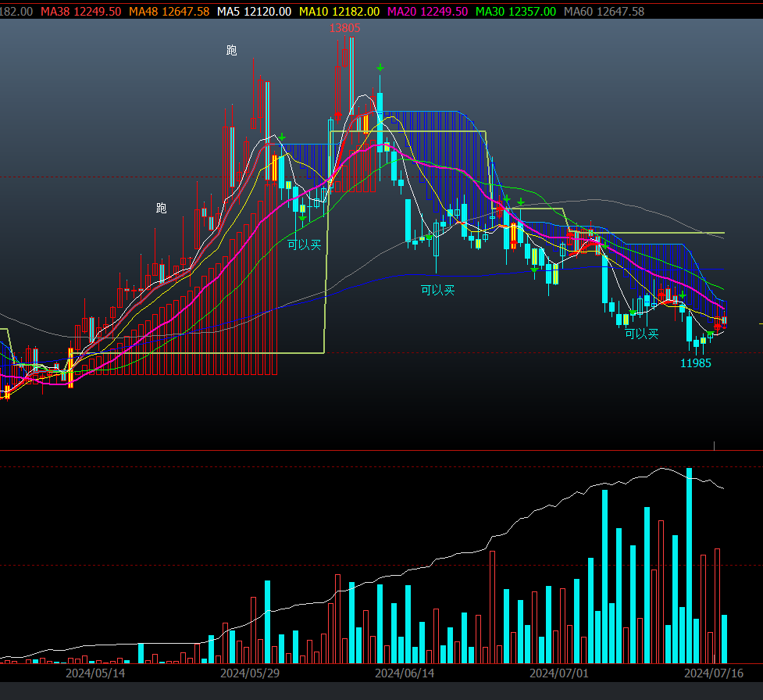Select the MA48 12647.58 indicator label
Screen dimensions: 763x700
pyautogui.click(x=169, y=11)
